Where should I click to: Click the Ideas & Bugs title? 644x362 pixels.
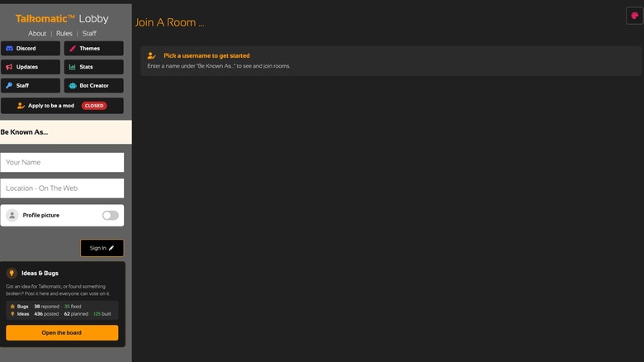click(x=40, y=273)
